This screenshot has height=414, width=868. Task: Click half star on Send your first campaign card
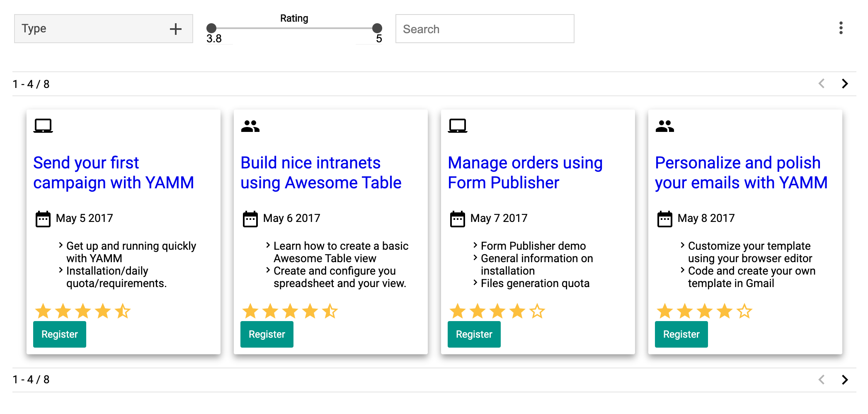(x=123, y=311)
